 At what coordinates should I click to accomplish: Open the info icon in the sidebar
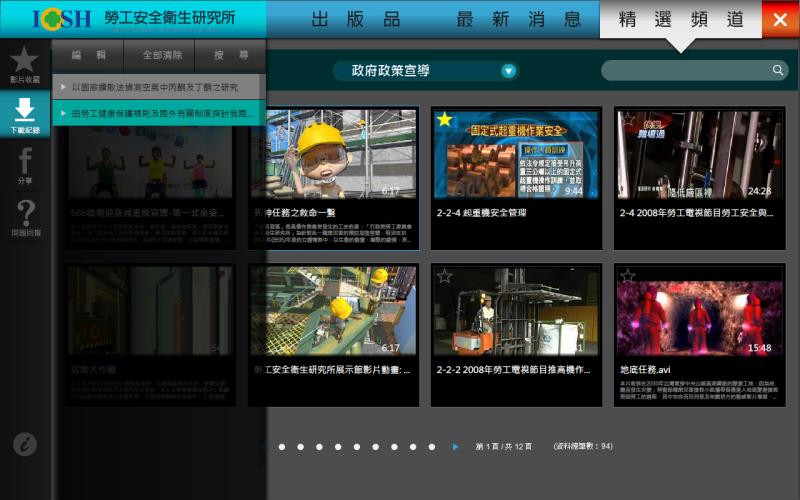click(x=25, y=444)
